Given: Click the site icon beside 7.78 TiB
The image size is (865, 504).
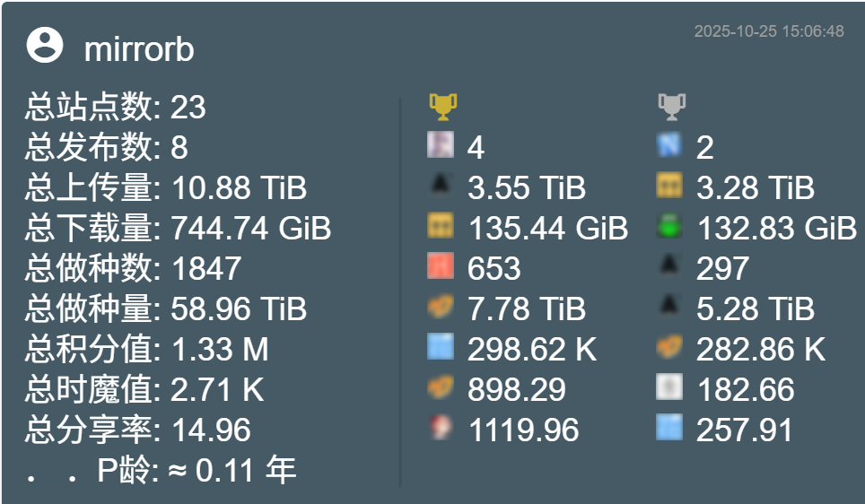Looking at the screenshot, I should [441, 307].
